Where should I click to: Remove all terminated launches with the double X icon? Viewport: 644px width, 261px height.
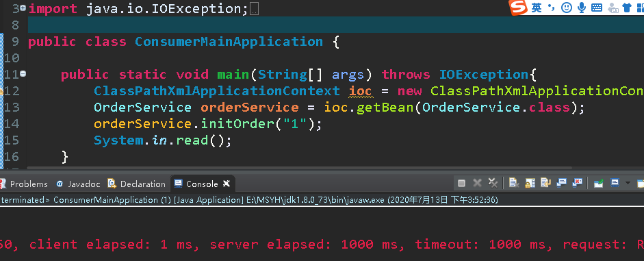point(493,184)
